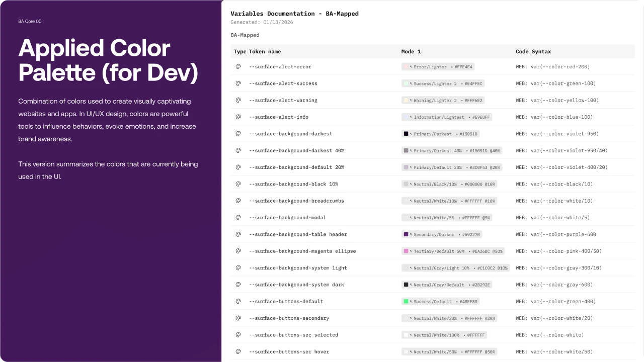
Task: Click the palette icon next to --surface-buttons-sec hover
Action: pos(238,351)
